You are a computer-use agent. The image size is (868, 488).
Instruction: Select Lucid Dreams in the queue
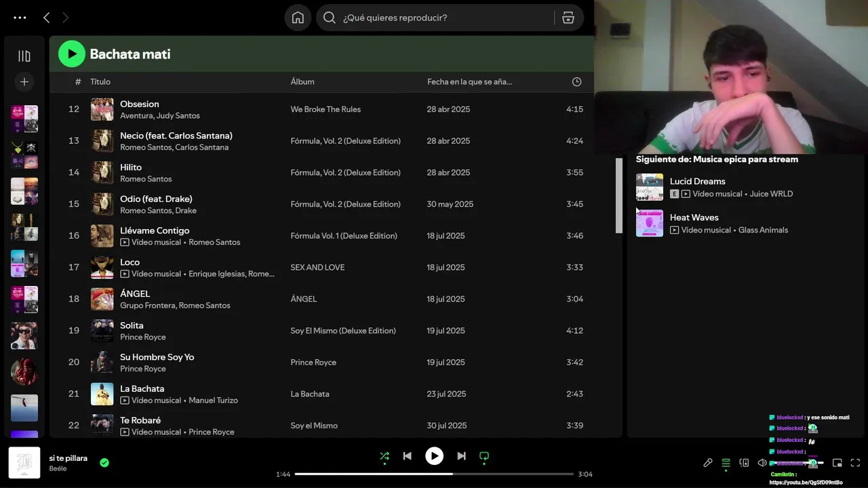click(x=697, y=181)
